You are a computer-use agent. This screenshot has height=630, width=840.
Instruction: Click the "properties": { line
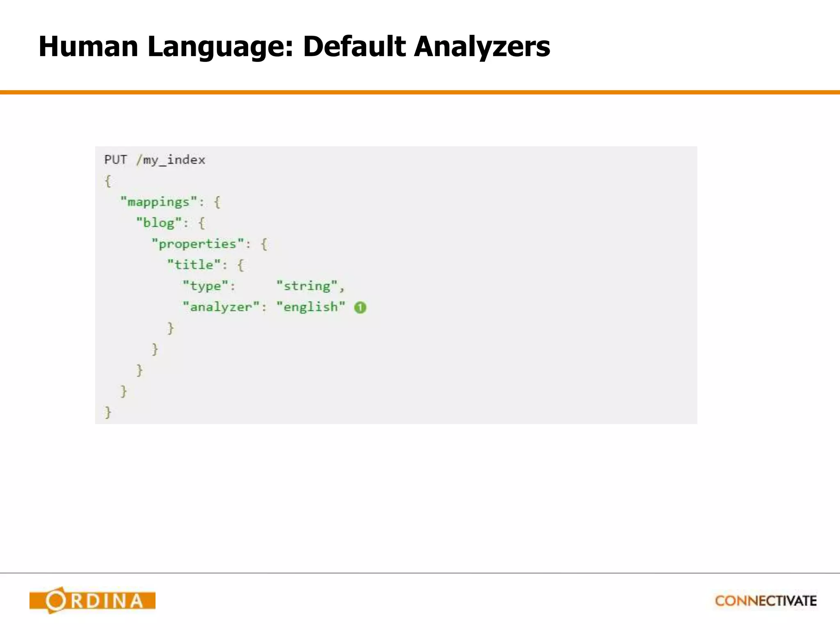(x=210, y=244)
